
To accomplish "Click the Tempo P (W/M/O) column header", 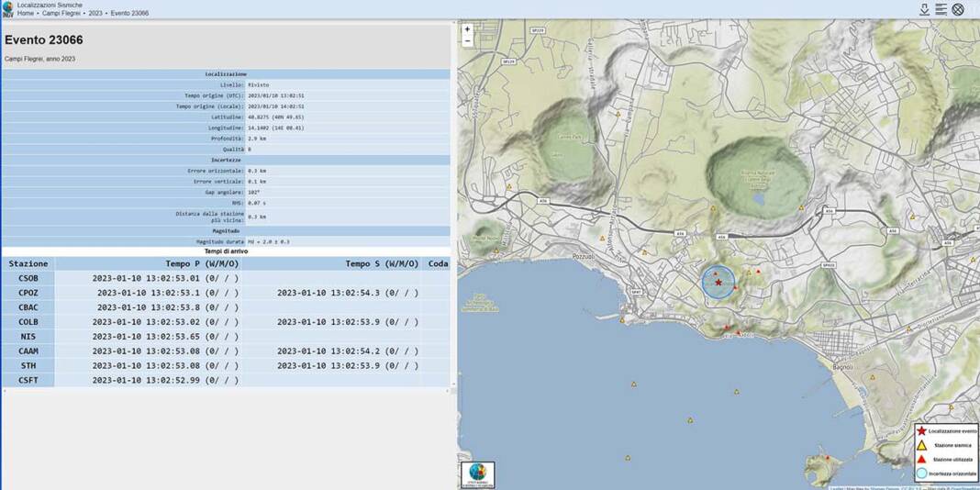I will tap(202, 263).
